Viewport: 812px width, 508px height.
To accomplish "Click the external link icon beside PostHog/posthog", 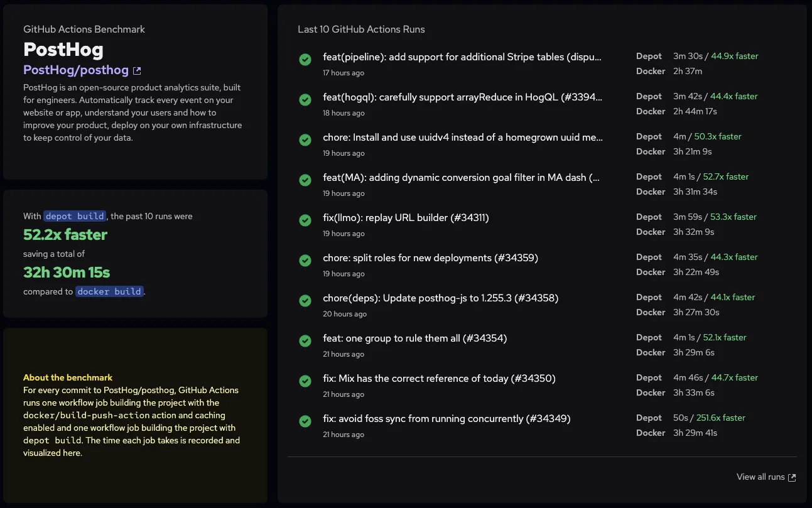I will [137, 70].
